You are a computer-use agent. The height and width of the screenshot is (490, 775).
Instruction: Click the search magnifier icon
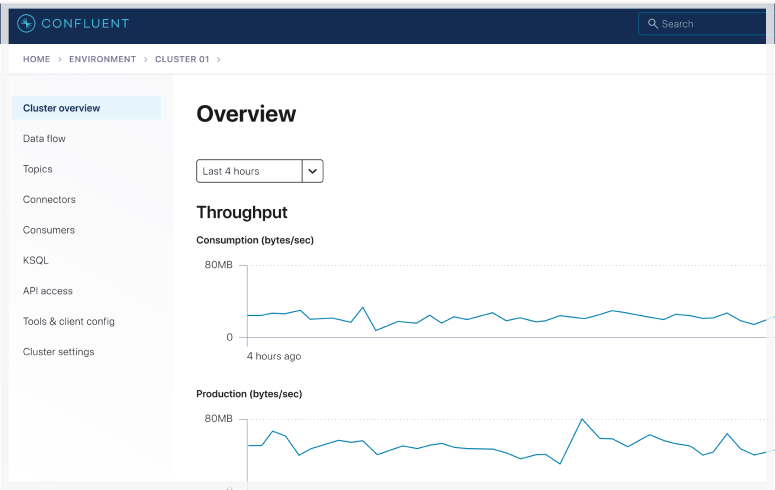653,24
